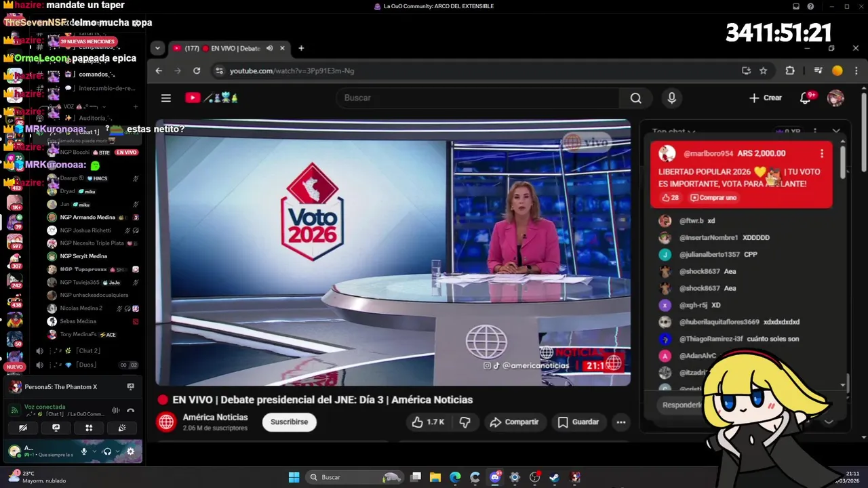View site information icon in address bar
868x488 pixels.
click(219, 70)
